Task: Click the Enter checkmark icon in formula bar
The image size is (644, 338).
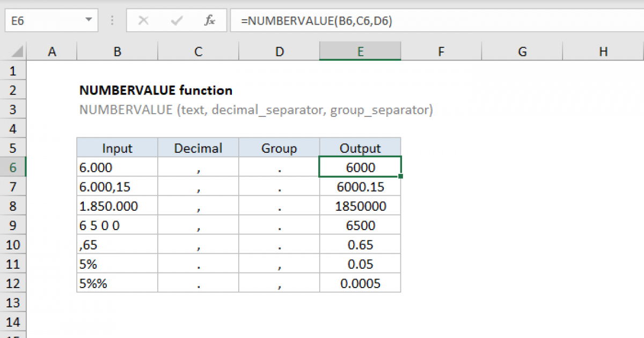Action: point(177,21)
